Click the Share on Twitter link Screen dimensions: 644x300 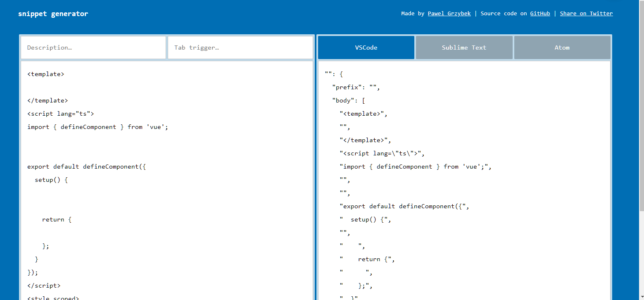586,14
